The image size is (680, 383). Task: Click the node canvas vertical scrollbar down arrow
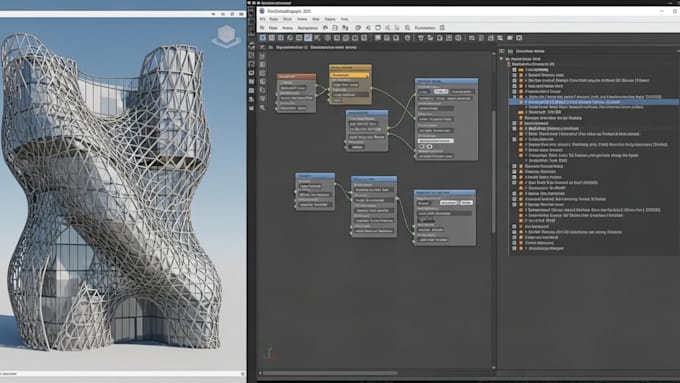tap(494, 368)
